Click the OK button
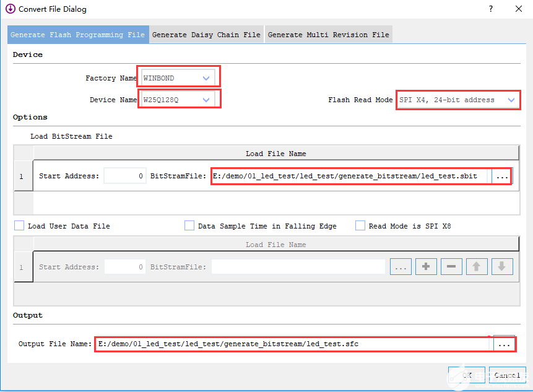The image size is (533, 392). [x=467, y=375]
